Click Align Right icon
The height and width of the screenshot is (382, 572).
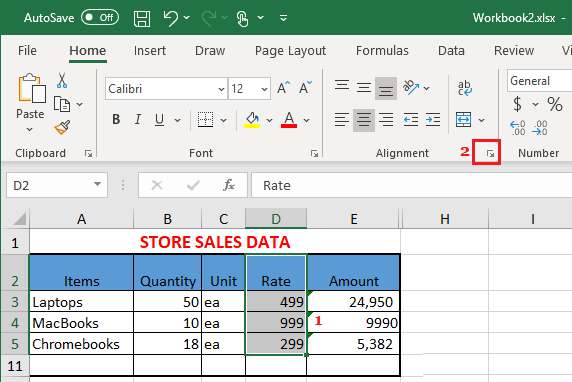(x=386, y=120)
